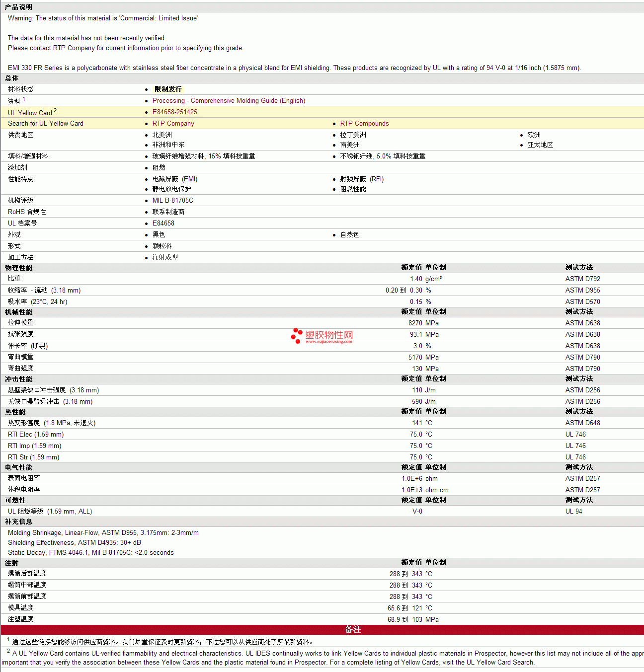Image resolution: width=644 pixels, height=672 pixels.
Task: Select notched Izod impact value 110
Action: pos(417,390)
